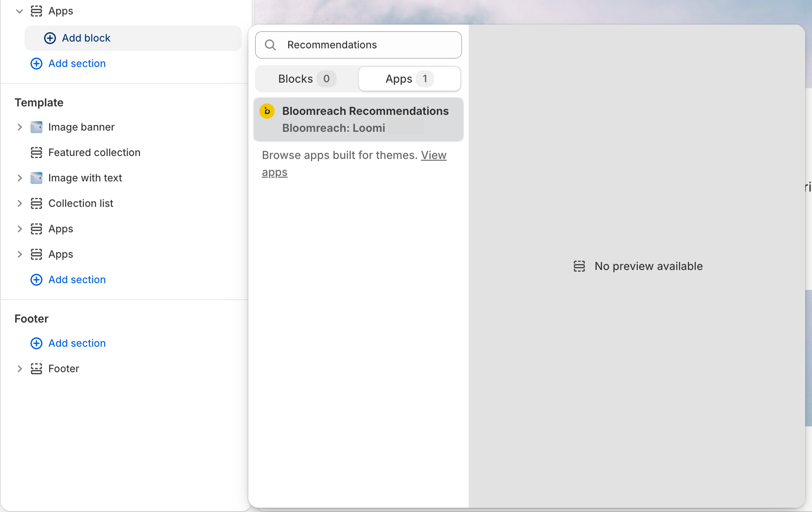Click the first Template Apps section icon
Screen dimensions: 812x512
[x=36, y=229]
